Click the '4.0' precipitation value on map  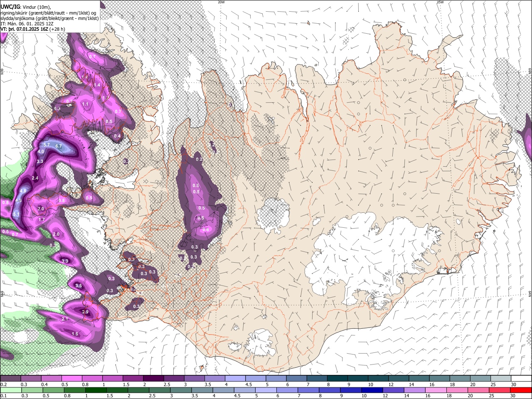point(41,152)
